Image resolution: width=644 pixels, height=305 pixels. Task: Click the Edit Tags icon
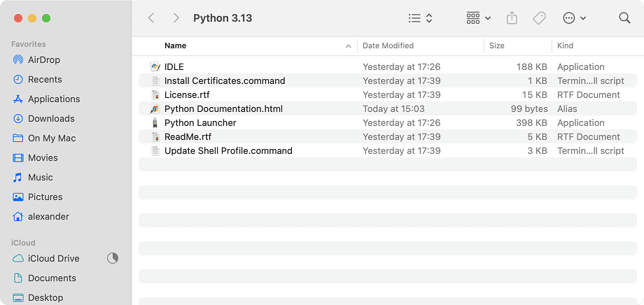click(x=539, y=18)
